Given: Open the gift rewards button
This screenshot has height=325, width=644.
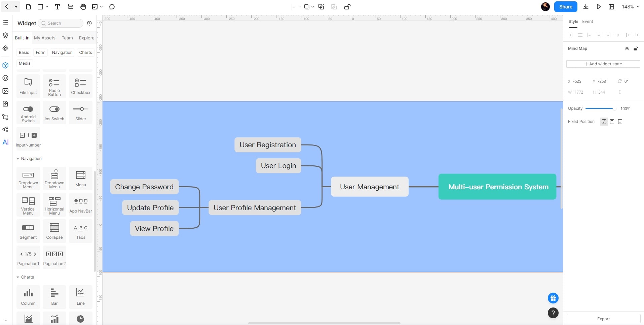Looking at the screenshot, I should pos(553,298).
